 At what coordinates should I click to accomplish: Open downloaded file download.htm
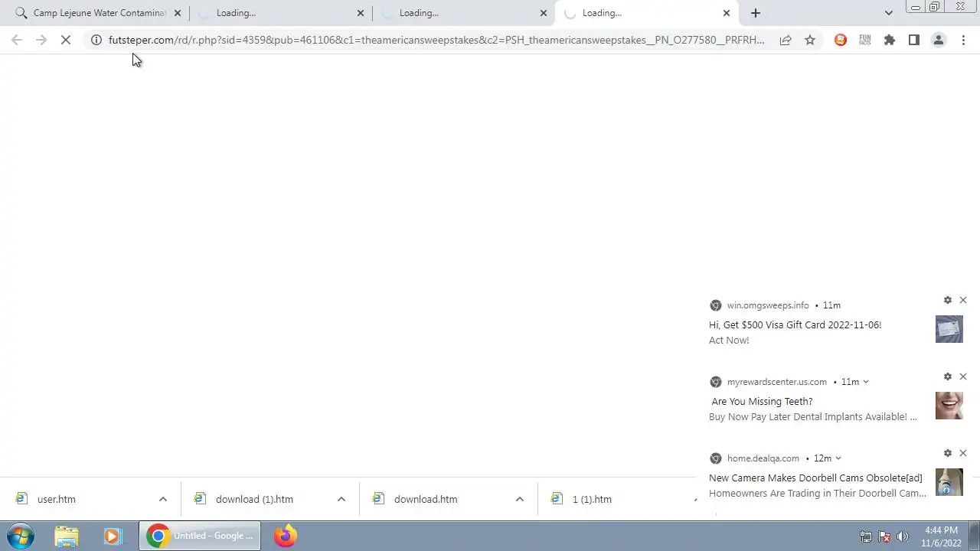point(426,499)
